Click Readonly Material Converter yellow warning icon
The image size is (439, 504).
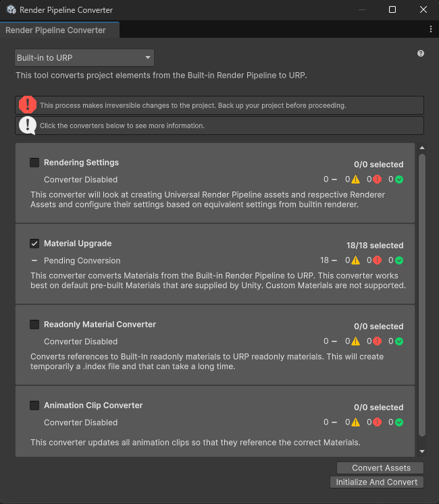[356, 341]
